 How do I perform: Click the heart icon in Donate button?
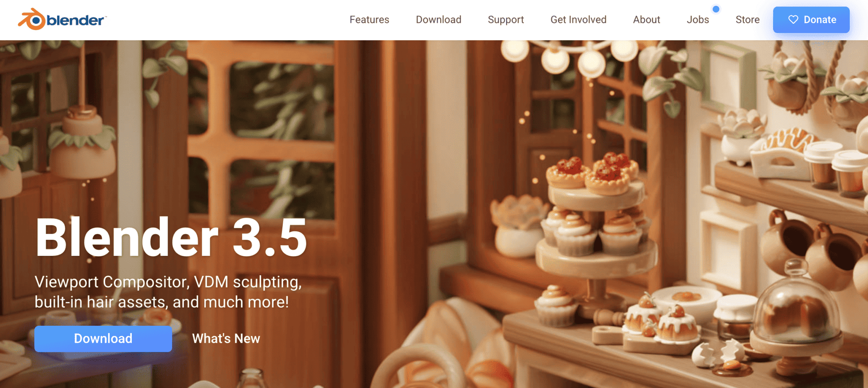click(793, 19)
